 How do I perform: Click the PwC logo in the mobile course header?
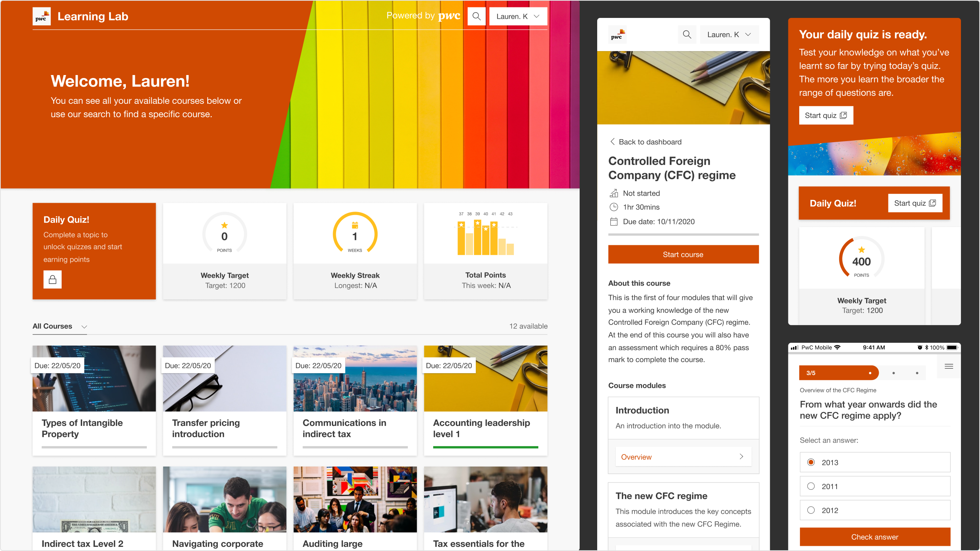pyautogui.click(x=617, y=35)
